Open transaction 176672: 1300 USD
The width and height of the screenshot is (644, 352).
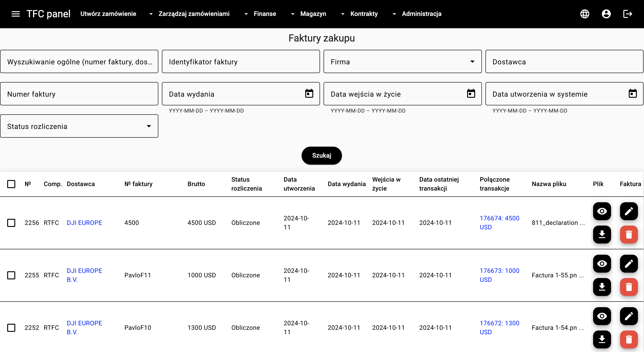[x=499, y=328]
